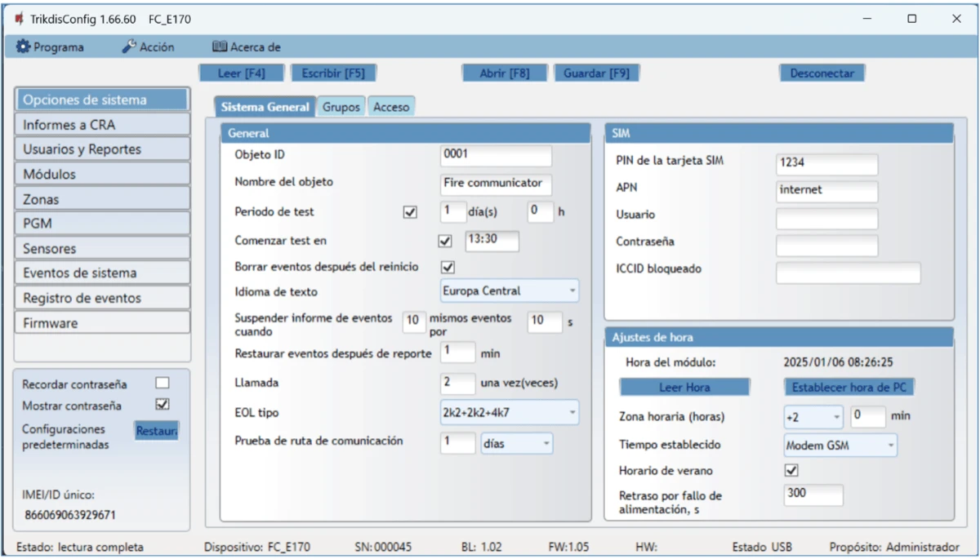Click the Desconectar button
The height and width of the screenshot is (559, 980).
tap(822, 73)
